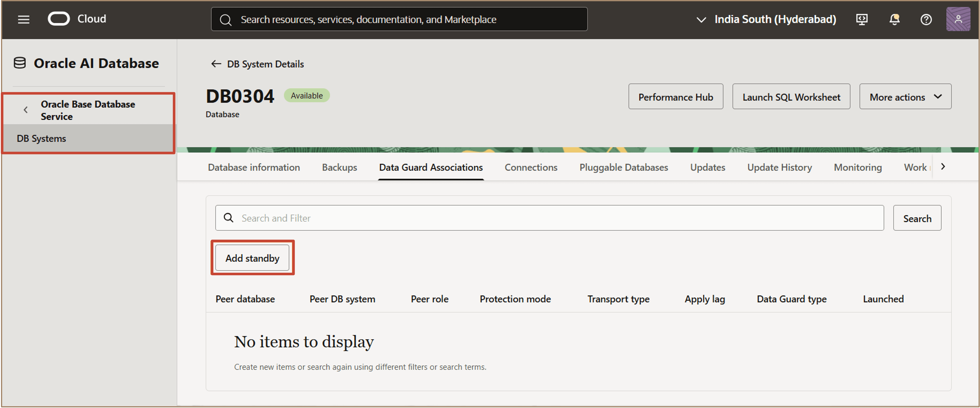980x408 pixels.
Task: Click the Oracle AI Database icon
Action: coord(20,63)
